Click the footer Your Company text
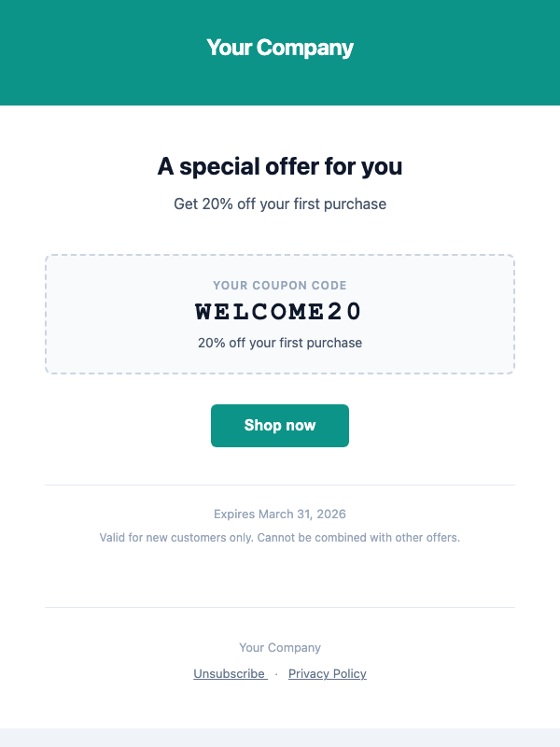 [x=280, y=647]
